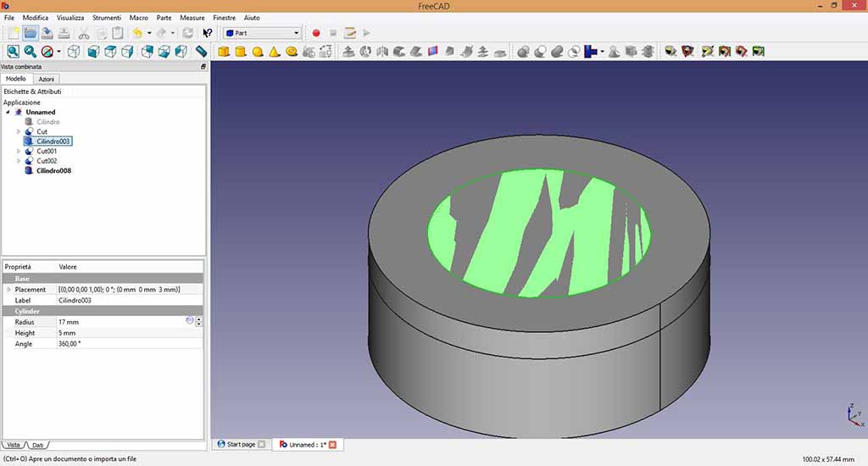The image size is (868, 466).
Task: Click the Fillet edges icon
Action: [x=399, y=52]
